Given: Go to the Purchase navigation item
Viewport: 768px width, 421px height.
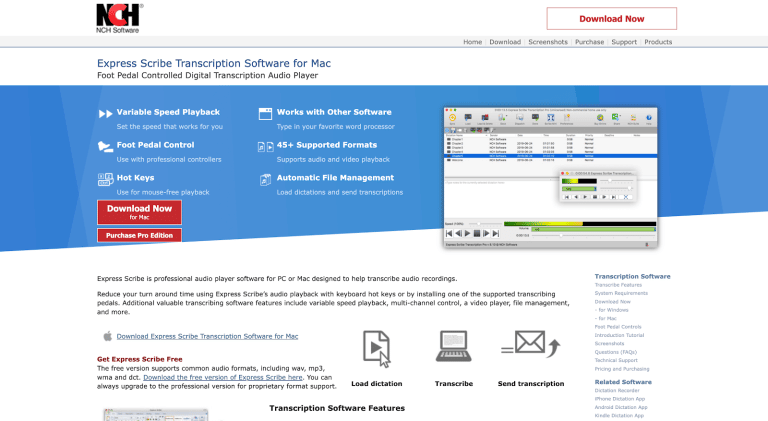Looking at the screenshot, I should click(589, 42).
